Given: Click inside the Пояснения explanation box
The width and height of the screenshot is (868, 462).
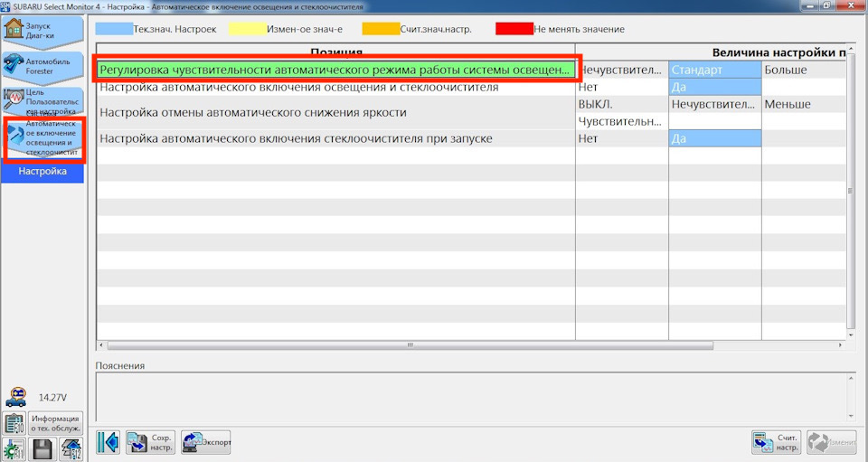Looking at the screenshot, I should (471, 397).
